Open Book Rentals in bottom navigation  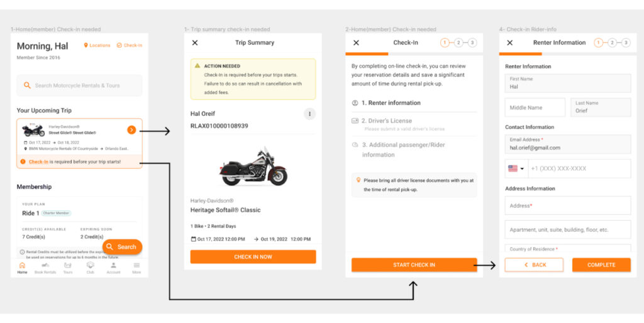coord(45,268)
